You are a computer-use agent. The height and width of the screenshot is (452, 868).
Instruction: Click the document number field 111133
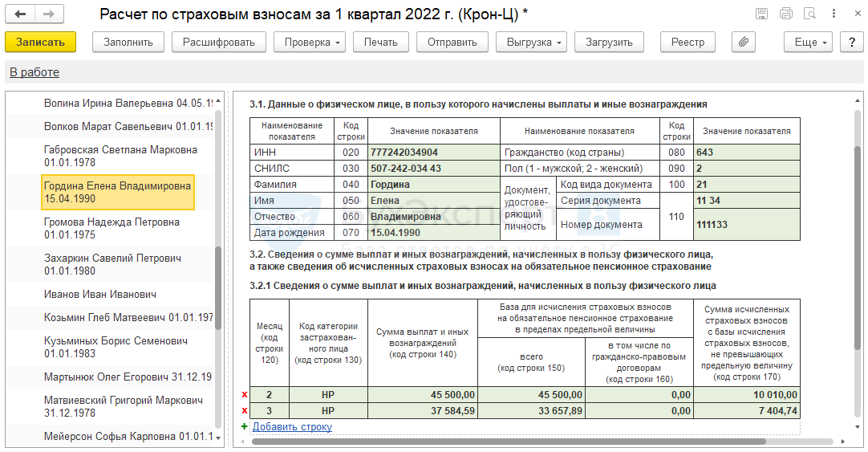747,224
